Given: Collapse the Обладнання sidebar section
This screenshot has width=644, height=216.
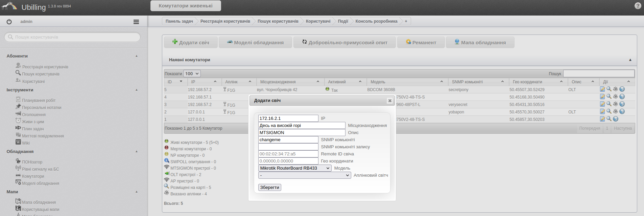Looking at the screenshot, I should 137,152.
